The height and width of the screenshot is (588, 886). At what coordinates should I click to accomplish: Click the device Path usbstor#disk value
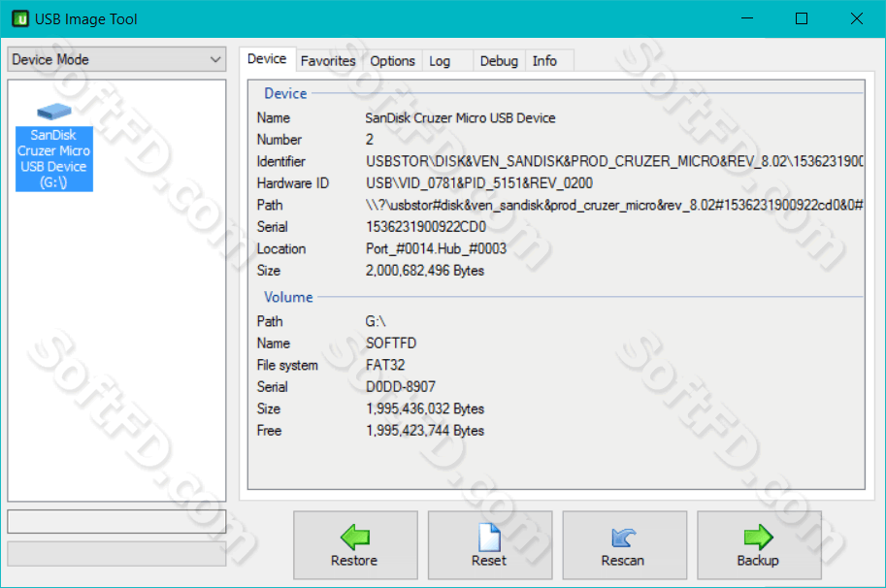click(x=614, y=205)
